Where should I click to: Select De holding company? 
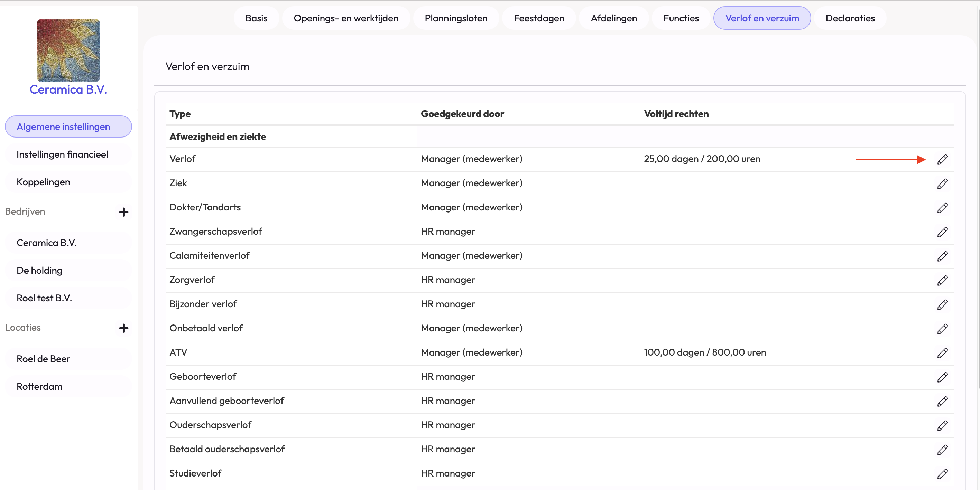(x=39, y=270)
